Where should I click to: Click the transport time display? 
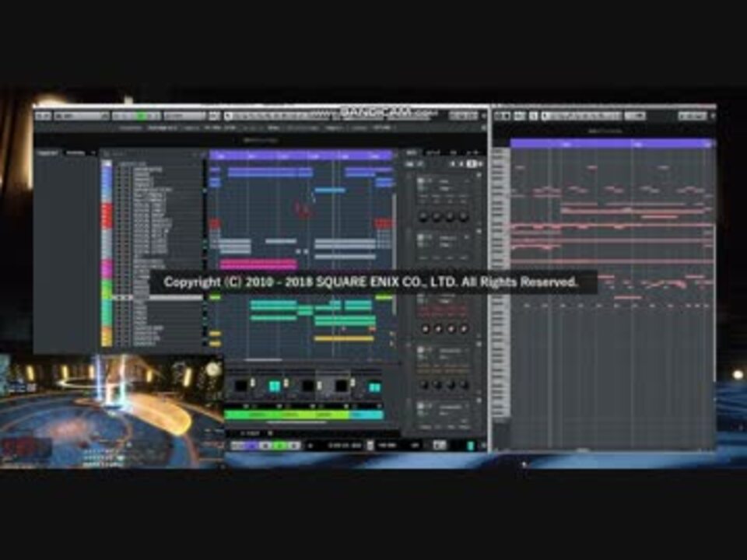point(345,445)
